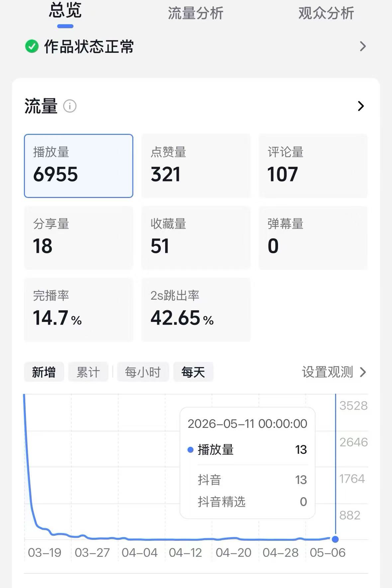This screenshot has height=588, width=392.
Task: Tap the 04-28 axis date label
Action: point(280,553)
